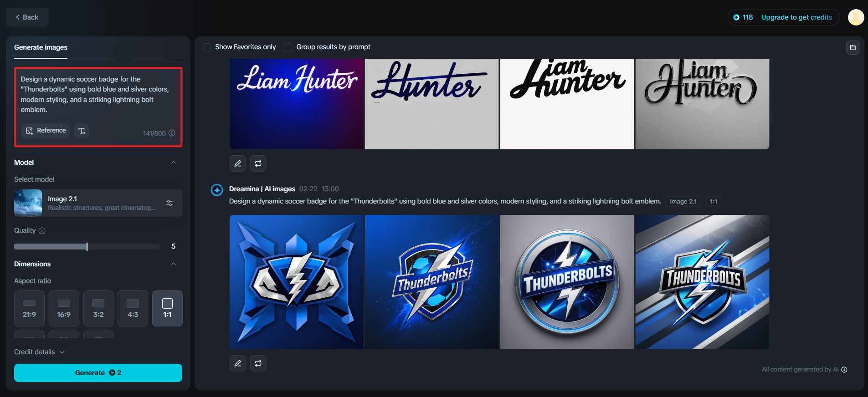Image resolution: width=868 pixels, height=397 pixels.
Task: Click the Generate button
Action: 98,373
